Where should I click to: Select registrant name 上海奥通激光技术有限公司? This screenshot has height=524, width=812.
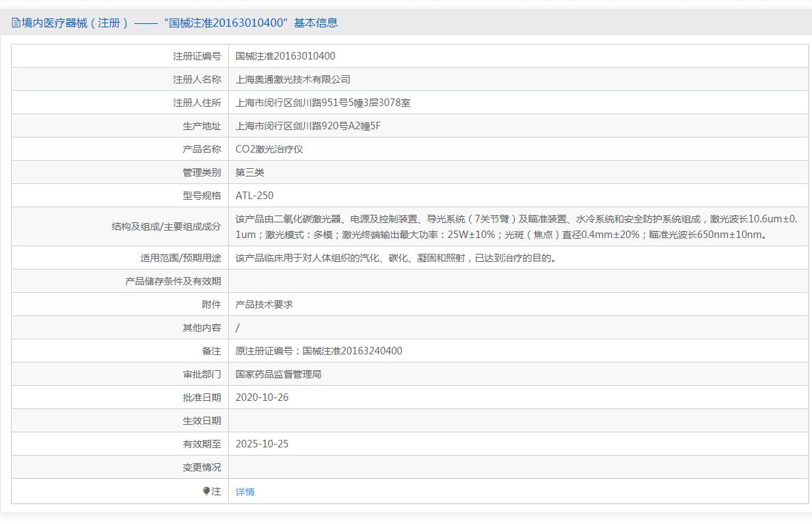pyautogui.click(x=293, y=79)
